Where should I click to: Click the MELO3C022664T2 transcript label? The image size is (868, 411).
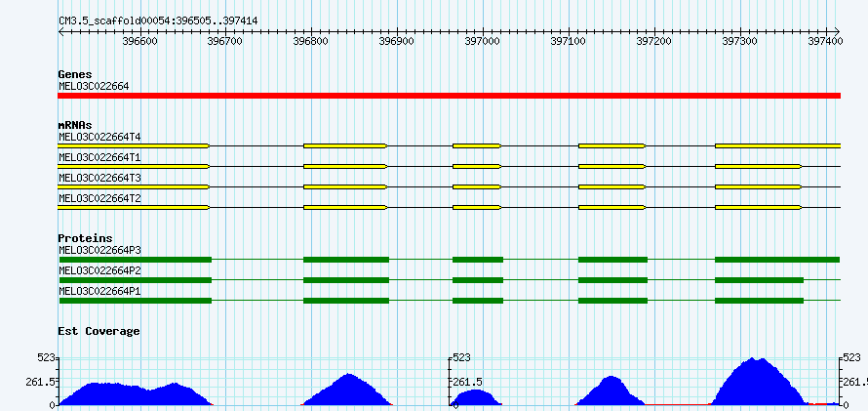pyautogui.click(x=99, y=198)
